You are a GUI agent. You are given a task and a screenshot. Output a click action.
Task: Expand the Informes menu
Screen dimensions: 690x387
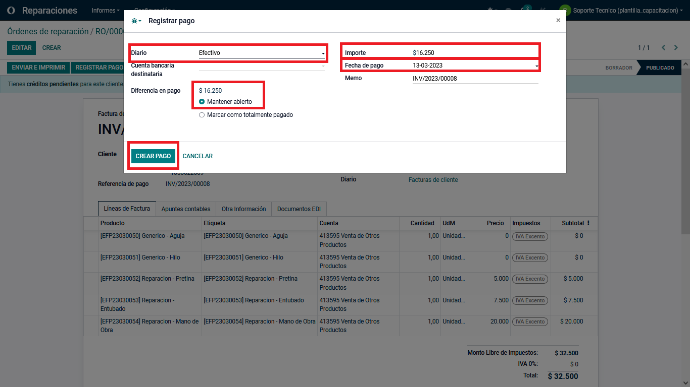(x=105, y=10)
